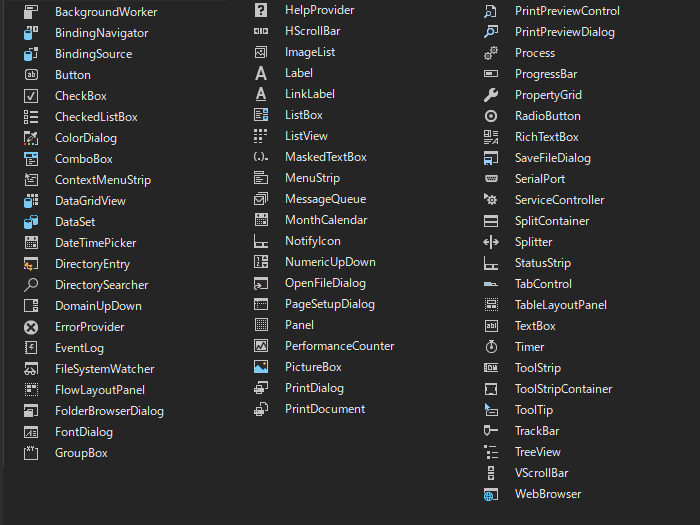700x525 pixels.
Task: Select the NotifyIcon label
Action: pyautogui.click(x=313, y=241)
